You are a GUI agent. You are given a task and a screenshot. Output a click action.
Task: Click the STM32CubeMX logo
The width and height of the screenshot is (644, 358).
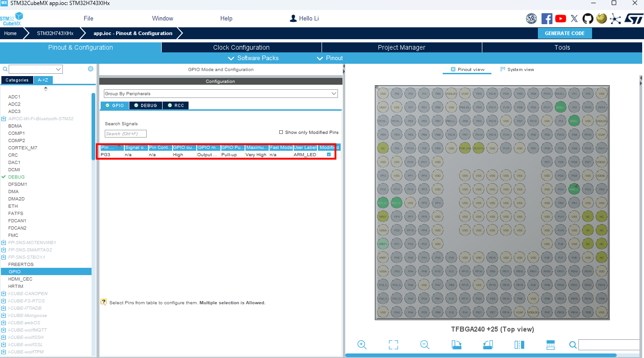[11, 19]
